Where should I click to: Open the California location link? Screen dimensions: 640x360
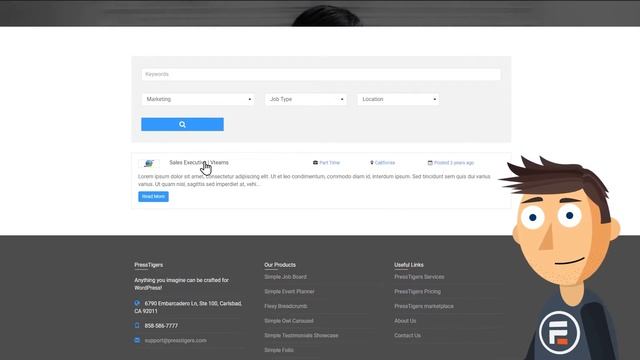pyautogui.click(x=384, y=162)
